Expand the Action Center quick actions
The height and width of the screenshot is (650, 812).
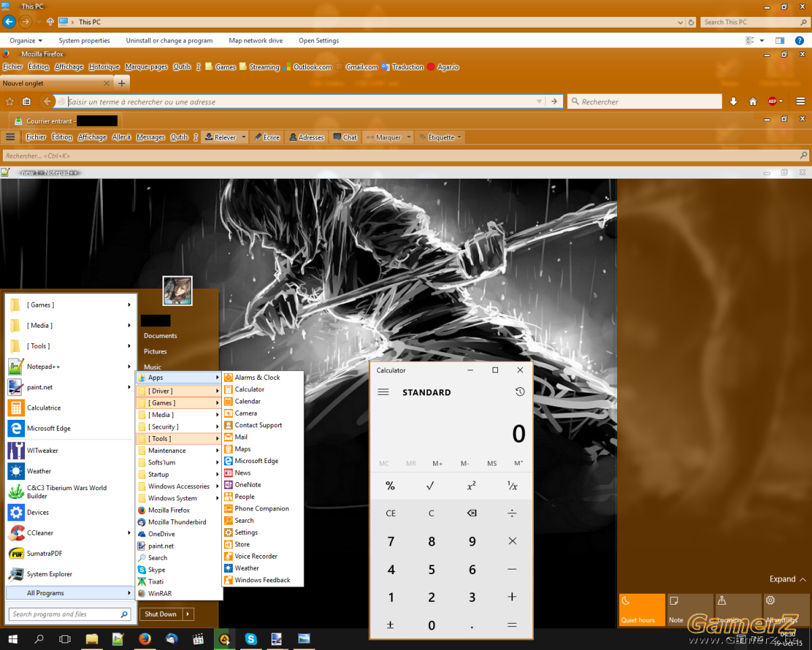click(x=788, y=579)
